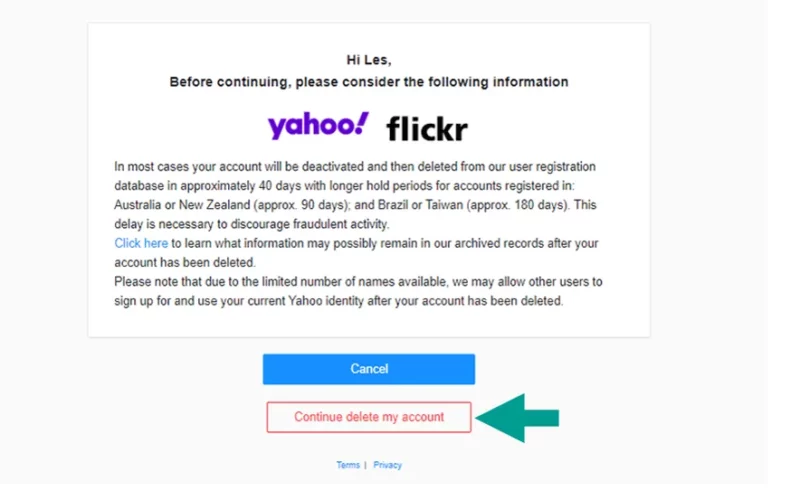Viewport: 800px width, 500px height.
Task: Click 'In most cases your account' opening line
Action: (x=355, y=167)
